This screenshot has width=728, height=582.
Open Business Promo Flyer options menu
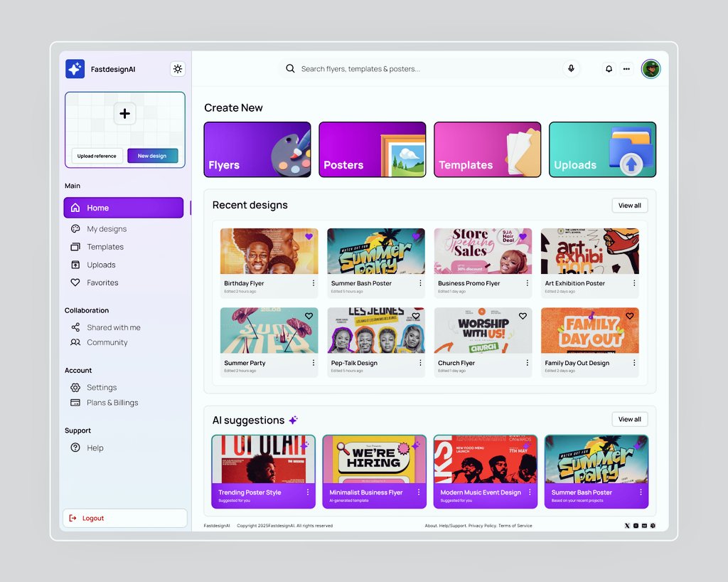[x=527, y=283]
